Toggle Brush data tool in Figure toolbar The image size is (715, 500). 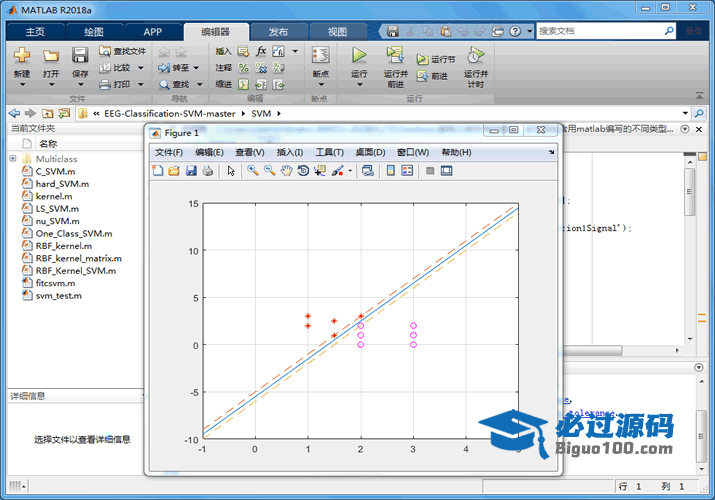(337, 171)
